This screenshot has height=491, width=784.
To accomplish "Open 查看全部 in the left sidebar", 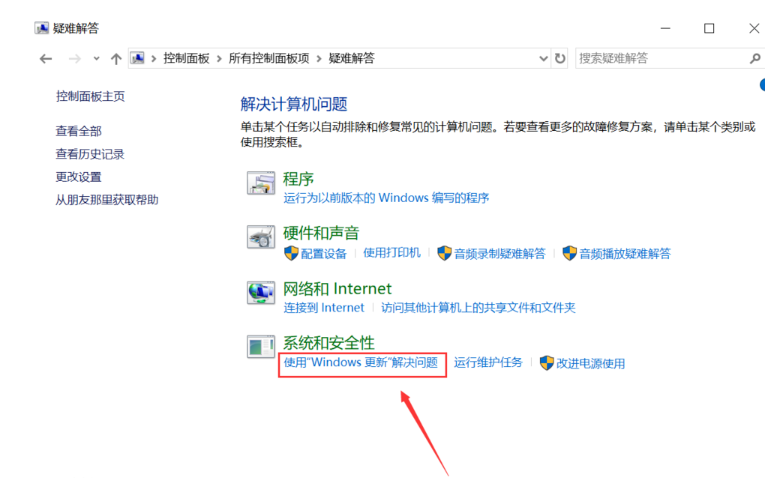I will [x=78, y=131].
